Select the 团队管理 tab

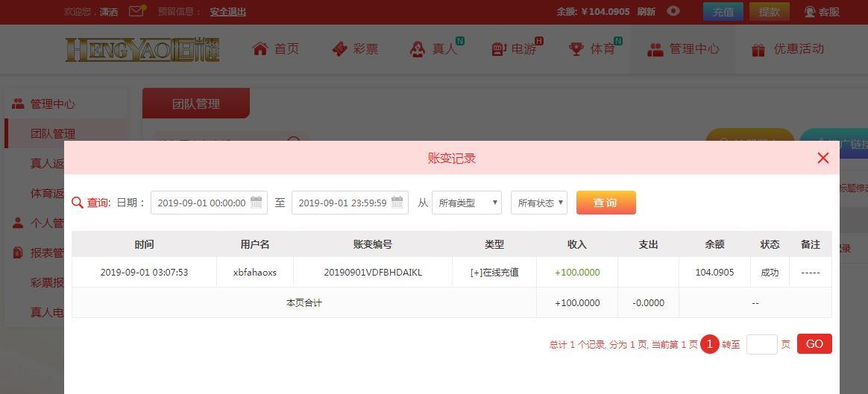196,104
